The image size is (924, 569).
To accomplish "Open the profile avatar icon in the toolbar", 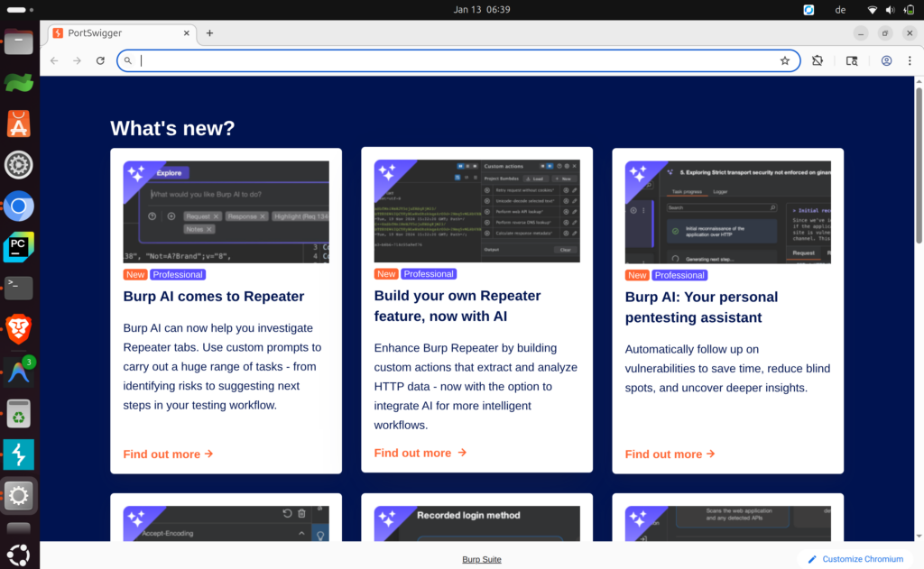I will [886, 60].
